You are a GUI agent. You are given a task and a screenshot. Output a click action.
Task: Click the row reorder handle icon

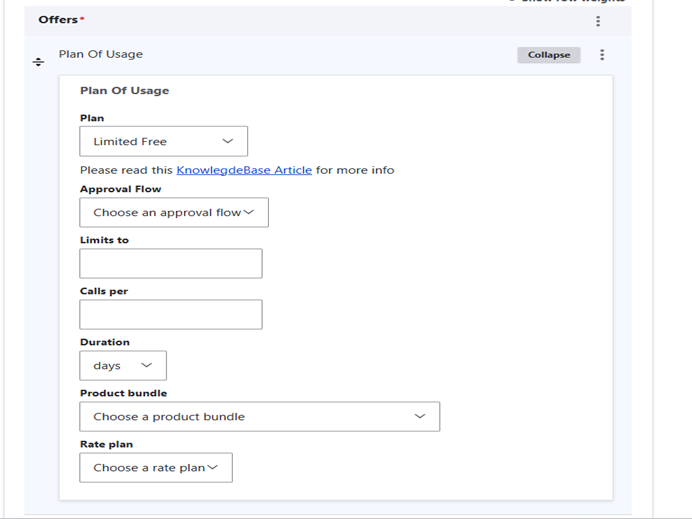click(38, 62)
